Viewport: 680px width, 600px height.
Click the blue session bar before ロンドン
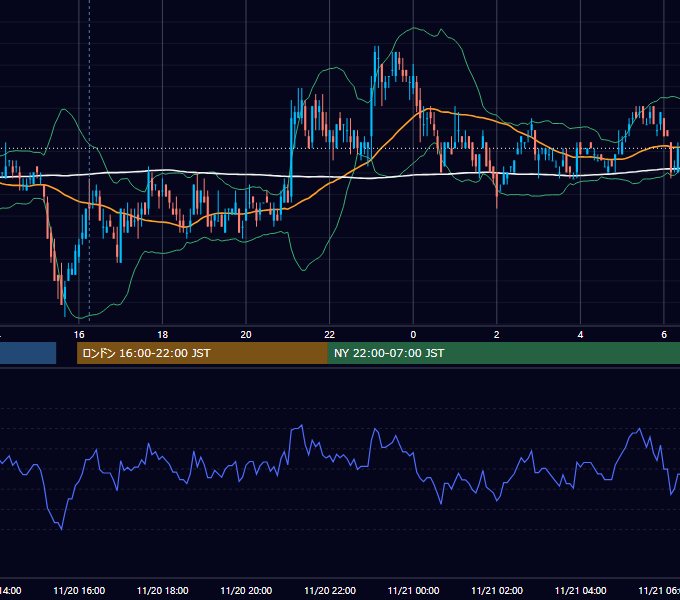tap(28, 353)
